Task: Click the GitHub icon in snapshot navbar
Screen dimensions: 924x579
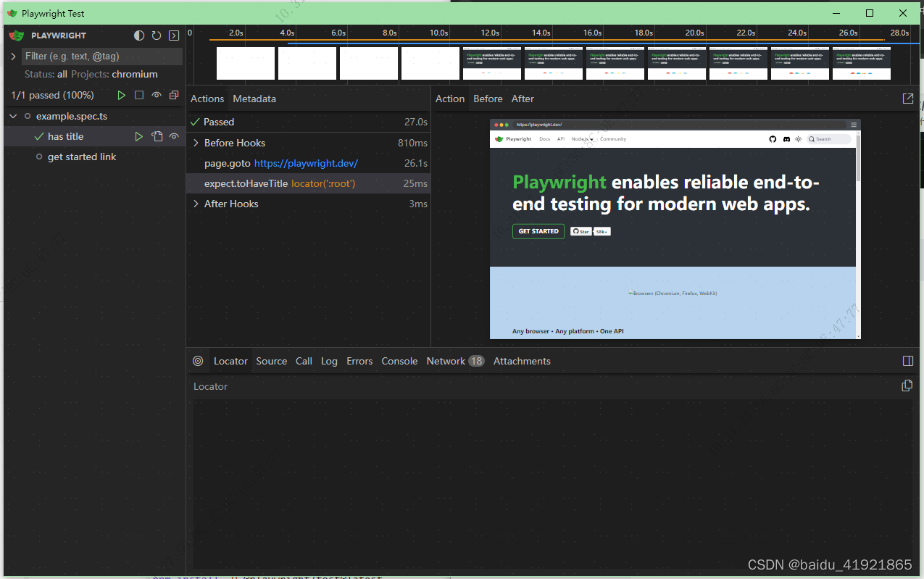Action: point(773,139)
